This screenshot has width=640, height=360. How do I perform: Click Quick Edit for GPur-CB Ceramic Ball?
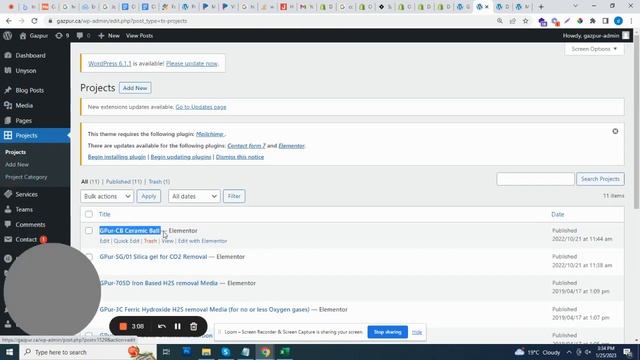click(126, 241)
